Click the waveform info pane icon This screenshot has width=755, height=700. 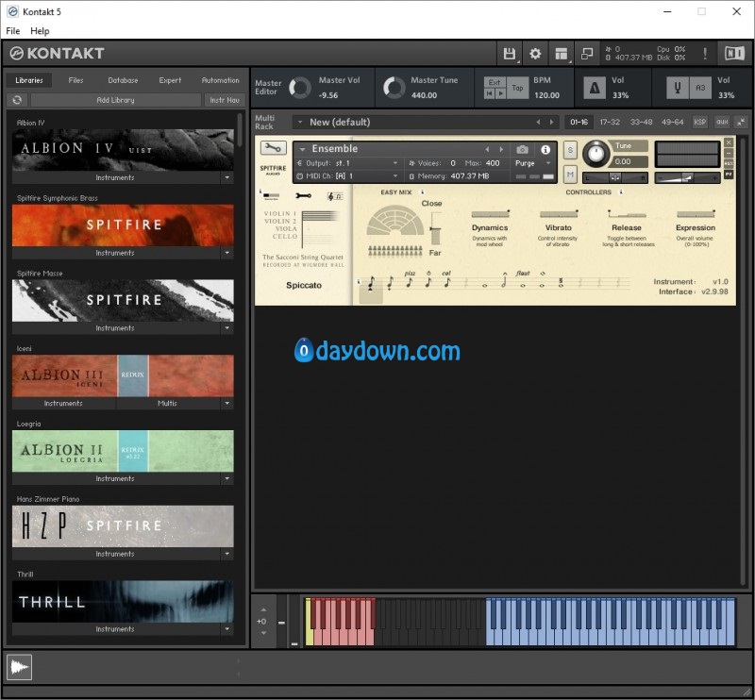(x=19, y=667)
